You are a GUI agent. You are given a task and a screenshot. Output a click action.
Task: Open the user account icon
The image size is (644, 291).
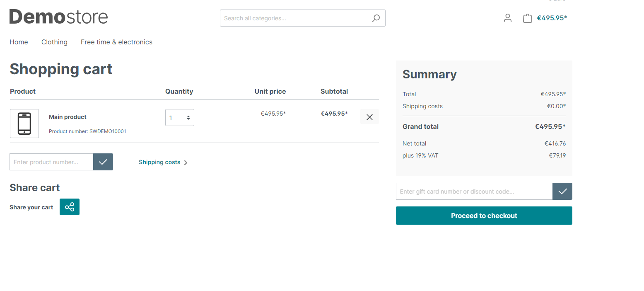click(508, 18)
